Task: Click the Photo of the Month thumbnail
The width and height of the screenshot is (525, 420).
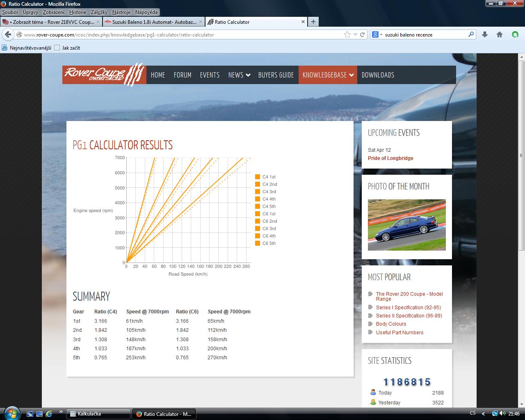Action: 406,225
